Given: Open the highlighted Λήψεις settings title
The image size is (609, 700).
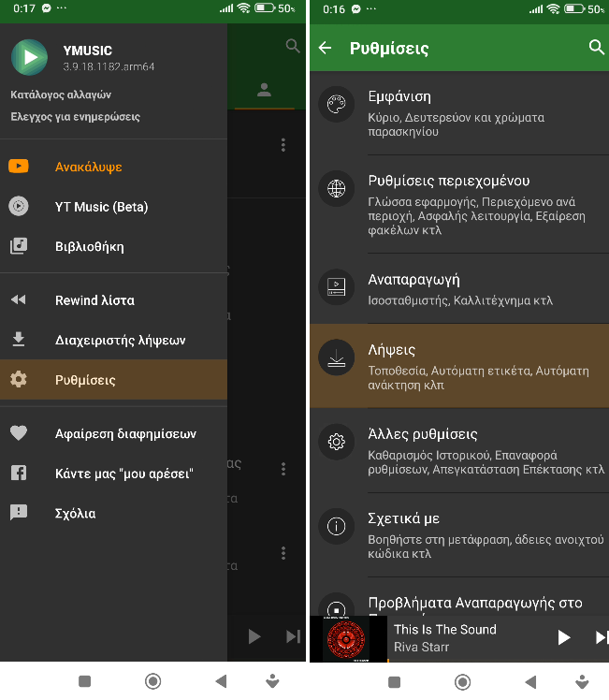Looking at the screenshot, I should coord(391,350).
